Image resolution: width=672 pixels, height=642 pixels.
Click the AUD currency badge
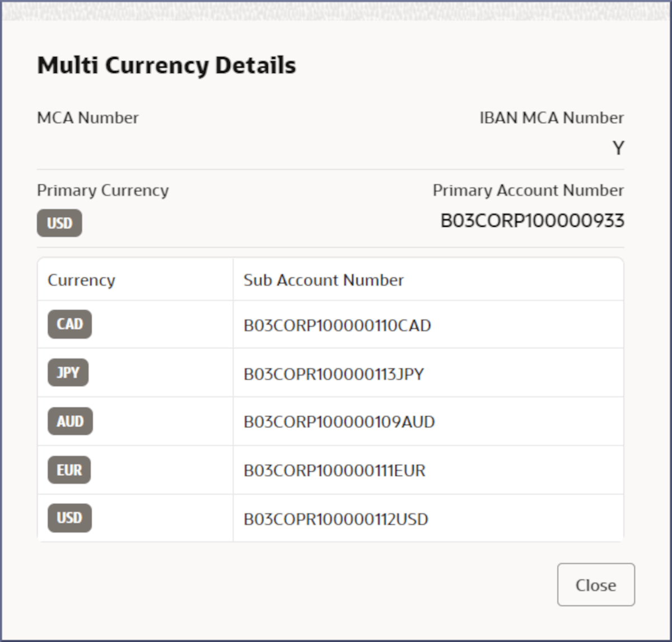[70, 421]
